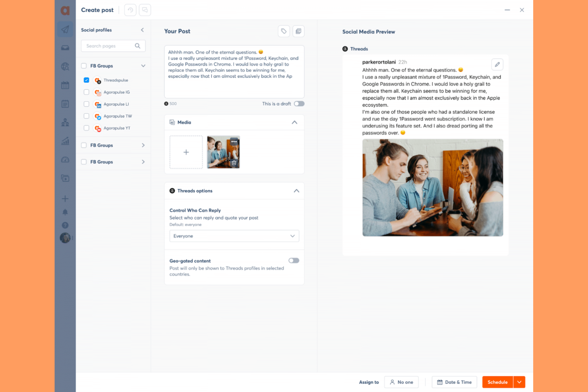Open the post version history icon
This screenshot has height=392, width=588.
coord(130,10)
